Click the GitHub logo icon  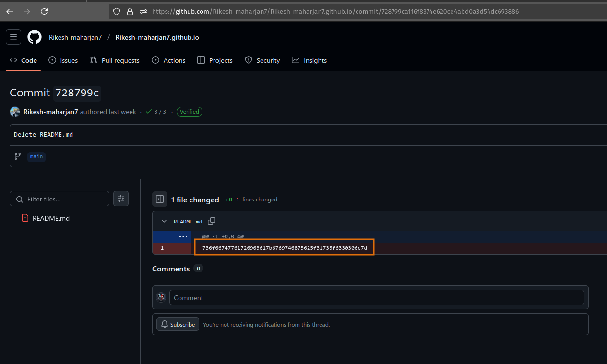coord(35,37)
